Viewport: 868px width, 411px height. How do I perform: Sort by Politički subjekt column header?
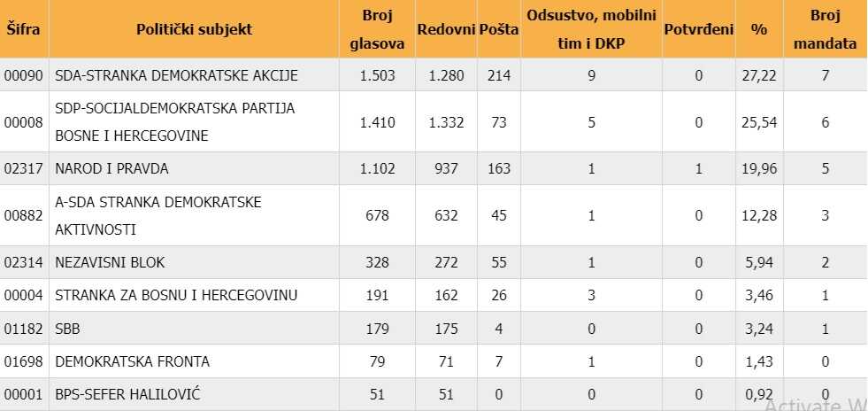tap(194, 29)
